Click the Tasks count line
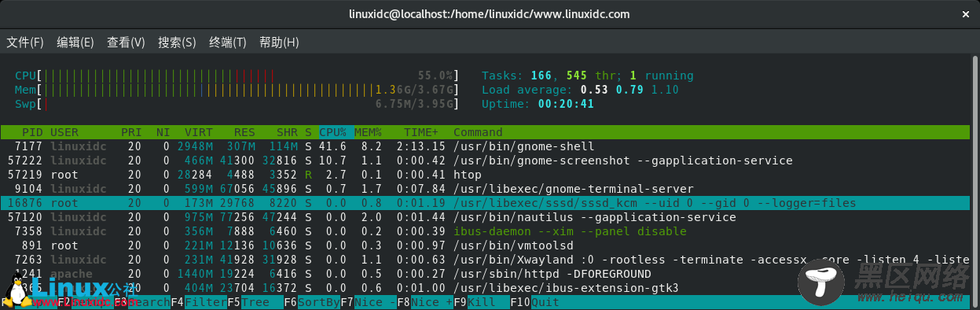Screen dimensions: 980x310 (588, 76)
